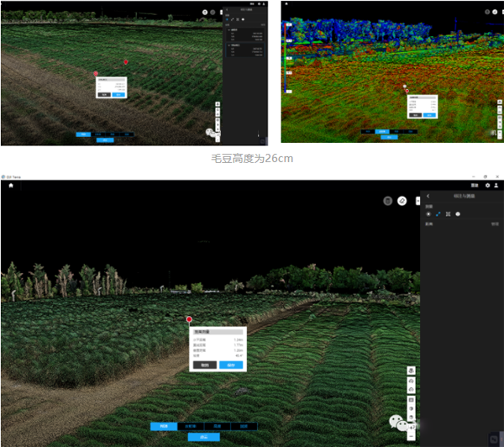Collapse the annotation panel with back arrow
This screenshot has width=504, height=447.
428,196
